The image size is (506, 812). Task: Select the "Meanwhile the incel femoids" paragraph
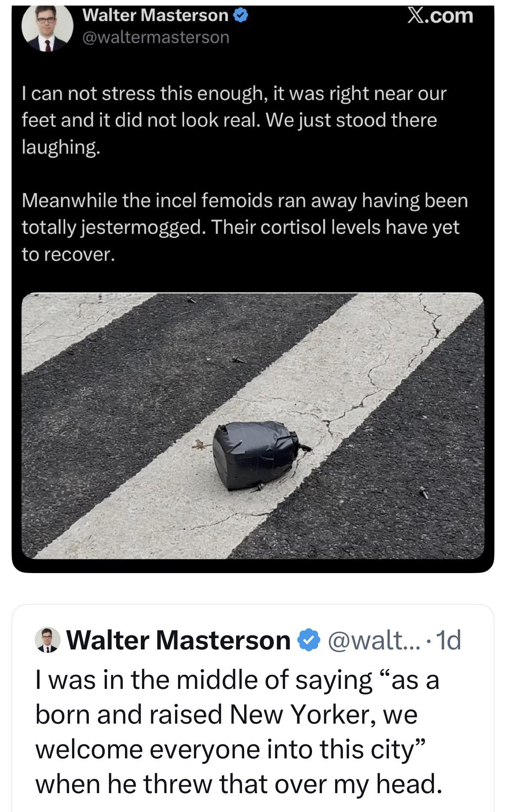[x=245, y=227]
